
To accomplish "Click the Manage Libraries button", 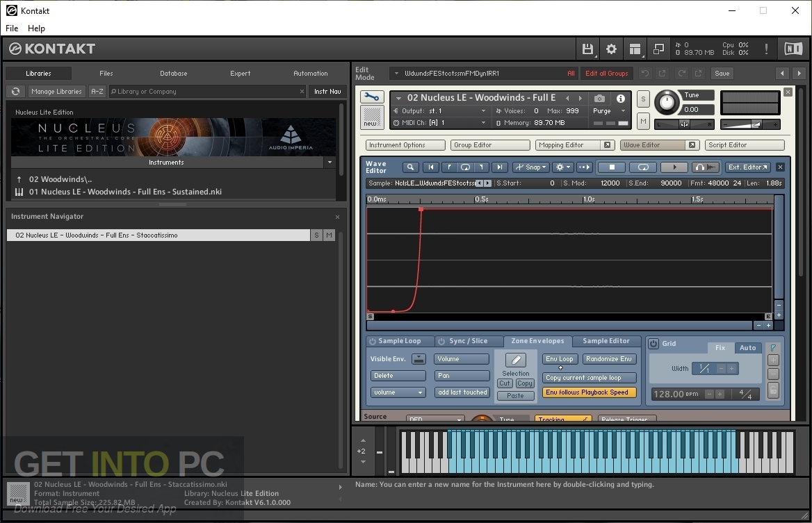I will pos(56,92).
